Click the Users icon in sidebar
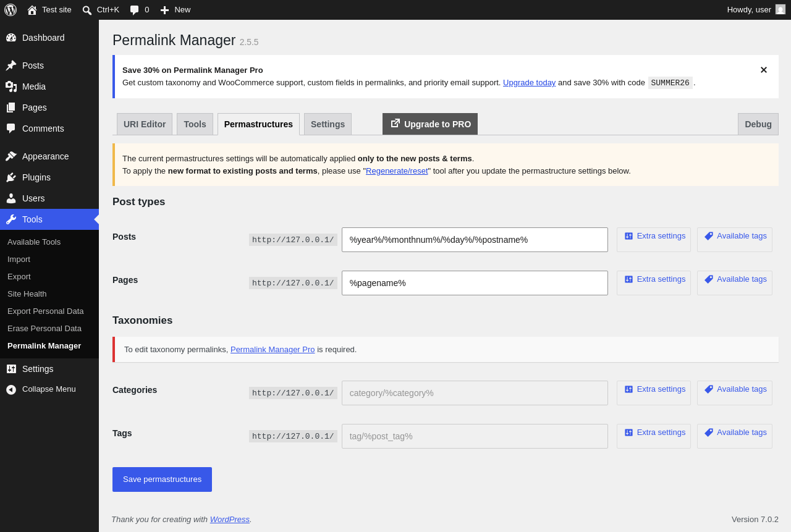The height and width of the screenshot is (532, 791). click(11, 198)
